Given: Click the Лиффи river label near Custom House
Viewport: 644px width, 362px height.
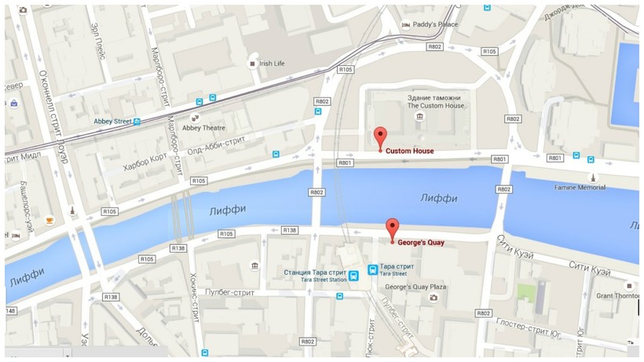Looking at the screenshot, I should pos(439,199).
